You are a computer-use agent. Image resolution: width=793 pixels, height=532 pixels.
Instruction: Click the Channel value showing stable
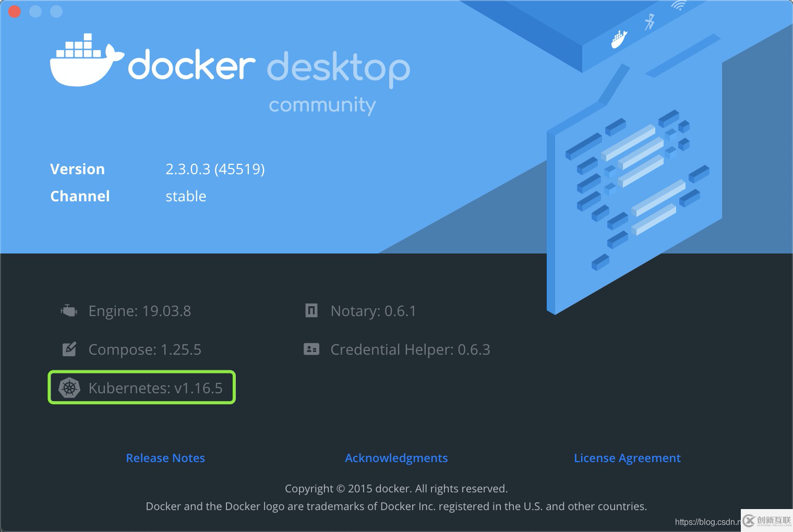point(186,196)
